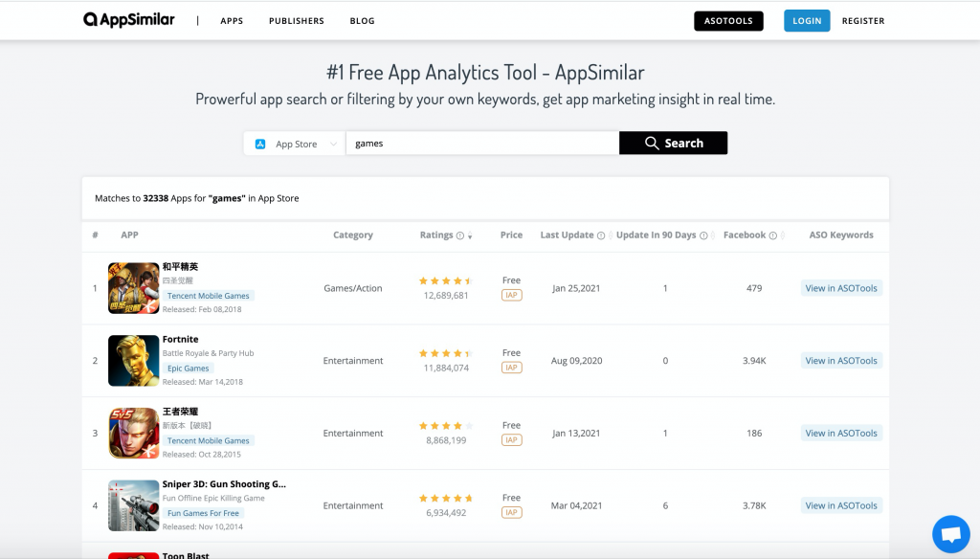
Task: Click the info icon next to Ratings
Action: (460, 235)
